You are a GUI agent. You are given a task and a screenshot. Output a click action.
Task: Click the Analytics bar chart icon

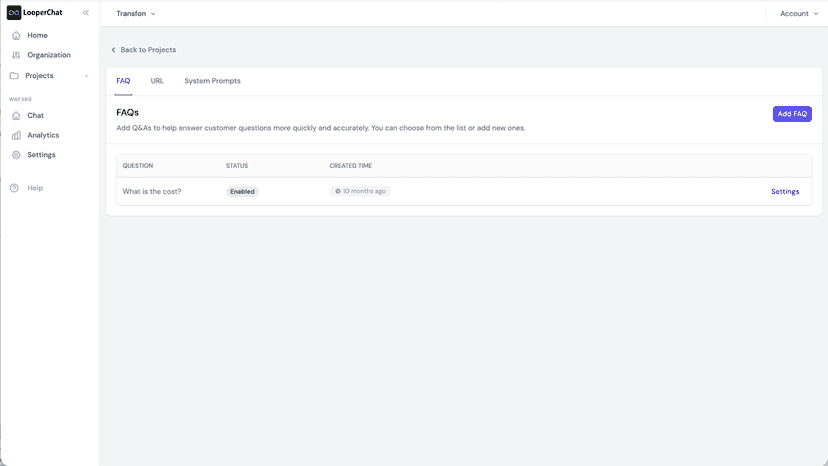tap(16, 135)
